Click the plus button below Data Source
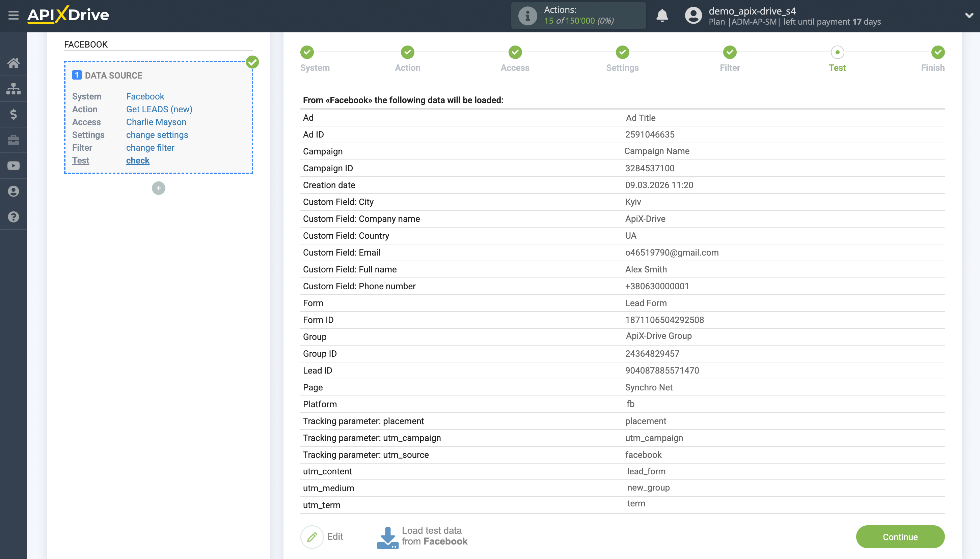 pos(158,188)
